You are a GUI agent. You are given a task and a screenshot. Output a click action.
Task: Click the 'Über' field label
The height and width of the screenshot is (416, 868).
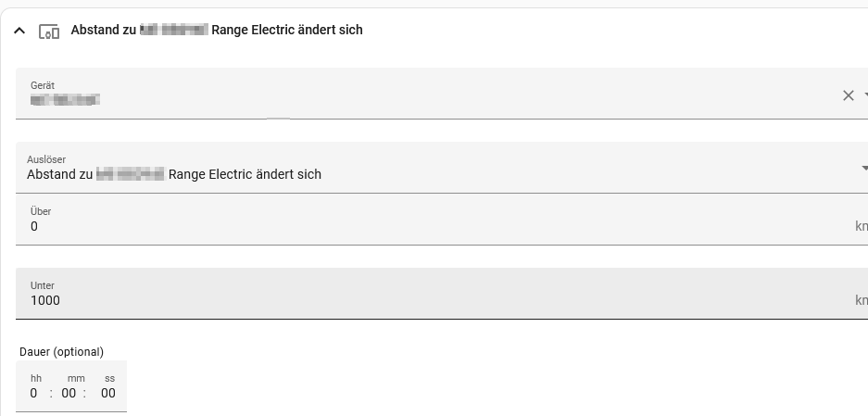(x=41, y=211)
